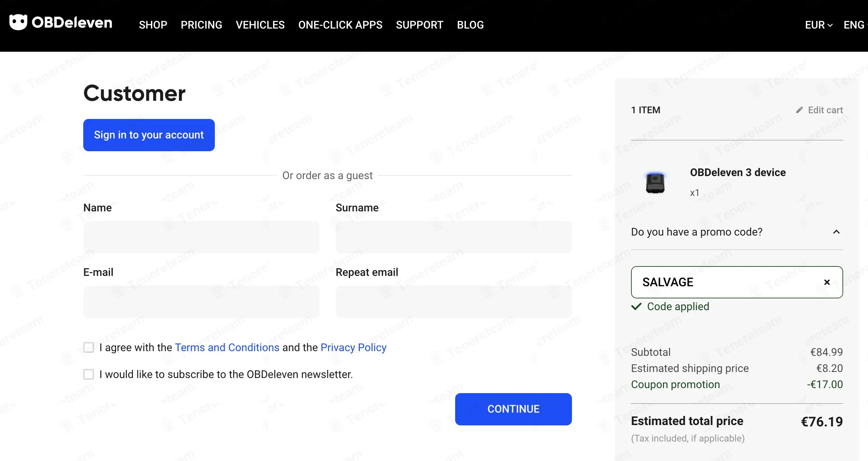Screen dimensions: 868x461
Task: Tick the newsletter subscription checkbox
Action: [x=89, y=374]
